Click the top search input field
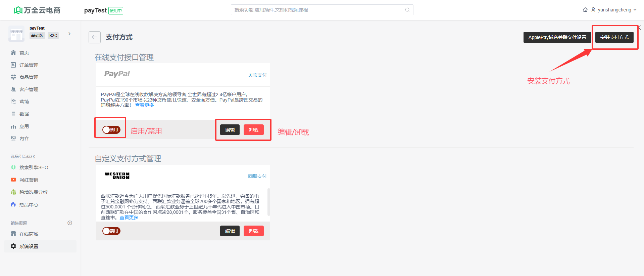The height and width of the screenshot is (276, 644). pyautogui.click(x=319, y=10)
